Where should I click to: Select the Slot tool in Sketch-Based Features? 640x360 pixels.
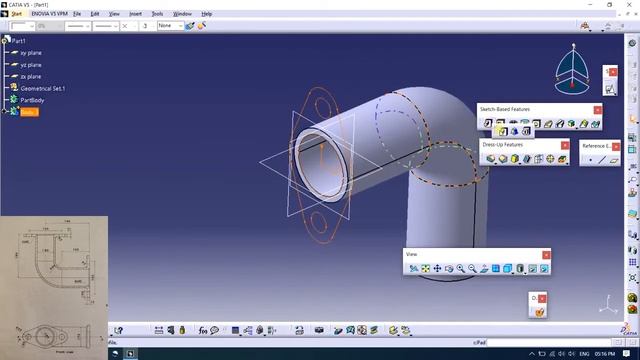coord(560,123)
